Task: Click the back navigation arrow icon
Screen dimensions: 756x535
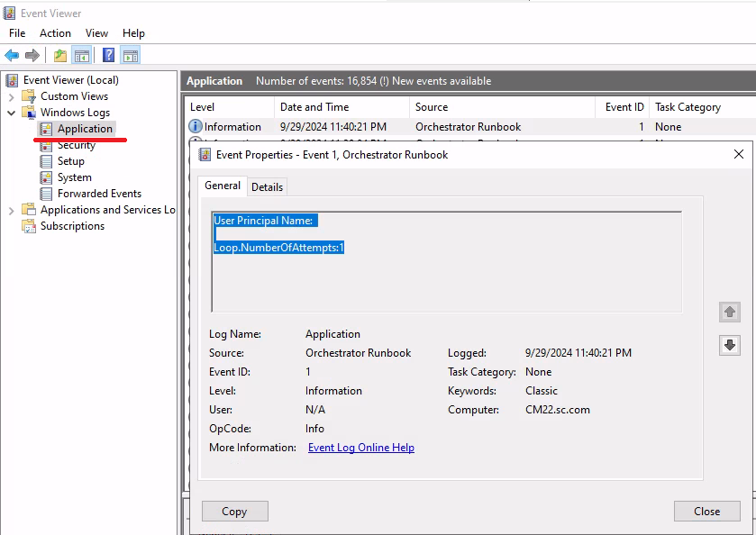Action: pyautogui.click(x=11, y=55)
